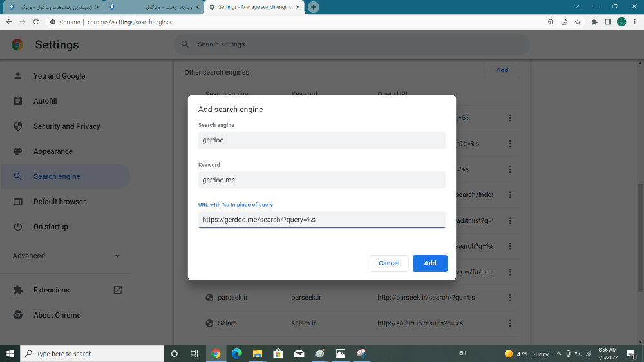Open the Chrome three-dot menu

pos(635,22)
